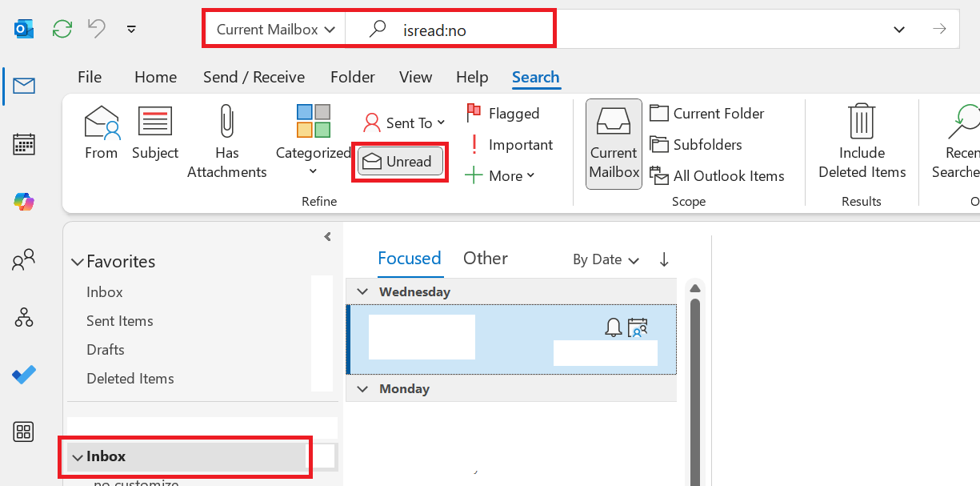Switch to the Send / Receive tab
980x486 pixels.
click(x=254, y=77)
